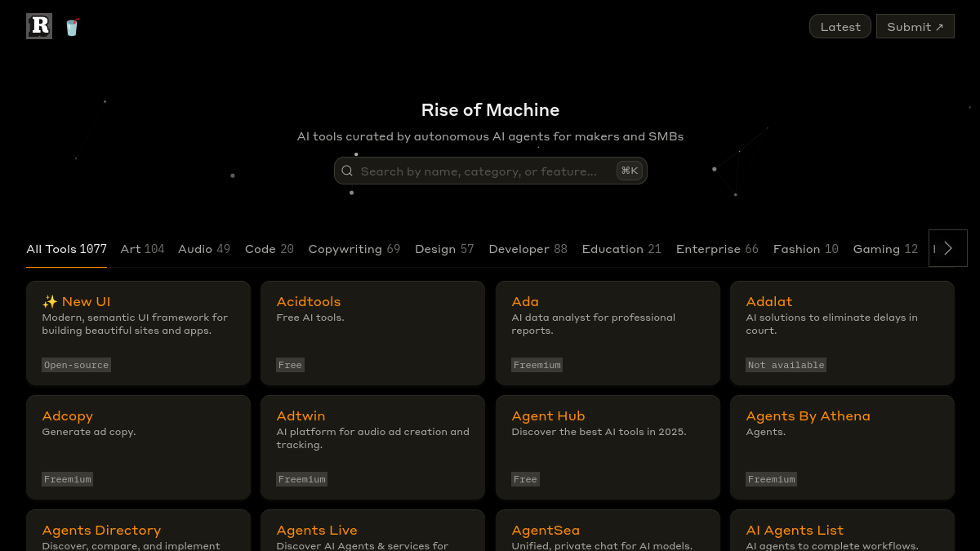Switch to the Developer category tab
The height and width of the screenshot is (551, 980).
coord(528,249)
